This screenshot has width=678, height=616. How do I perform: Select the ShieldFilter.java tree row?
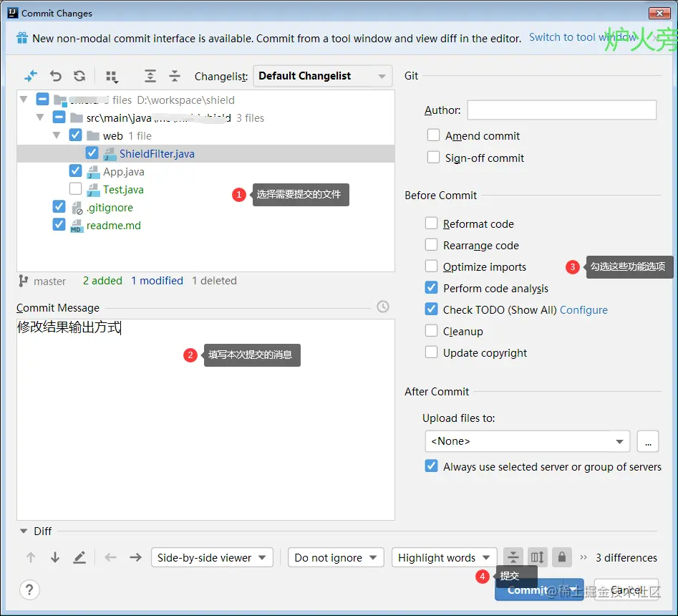pos(205,153)
